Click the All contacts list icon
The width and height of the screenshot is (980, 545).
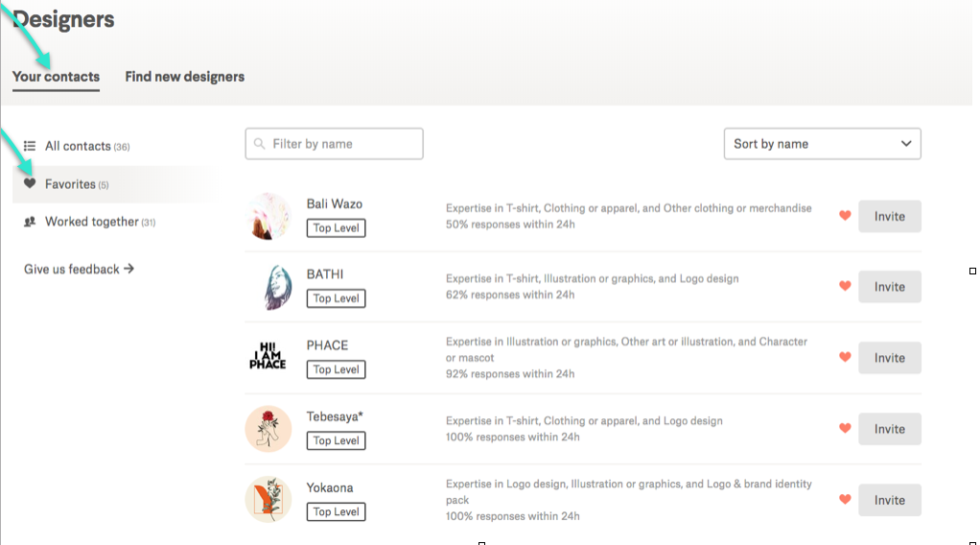(x=30, y=146)
